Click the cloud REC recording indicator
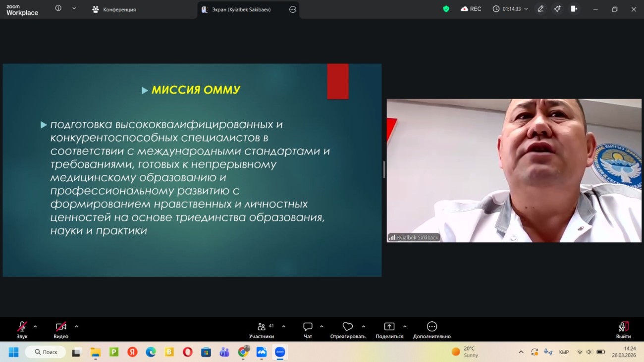Image resolution: width=644 pixels, height=362 pixels. (470, 8)
